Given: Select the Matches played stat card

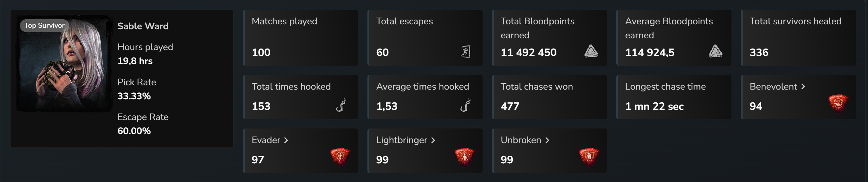Looking at the screenshot, I should click(x=301, y=37).
